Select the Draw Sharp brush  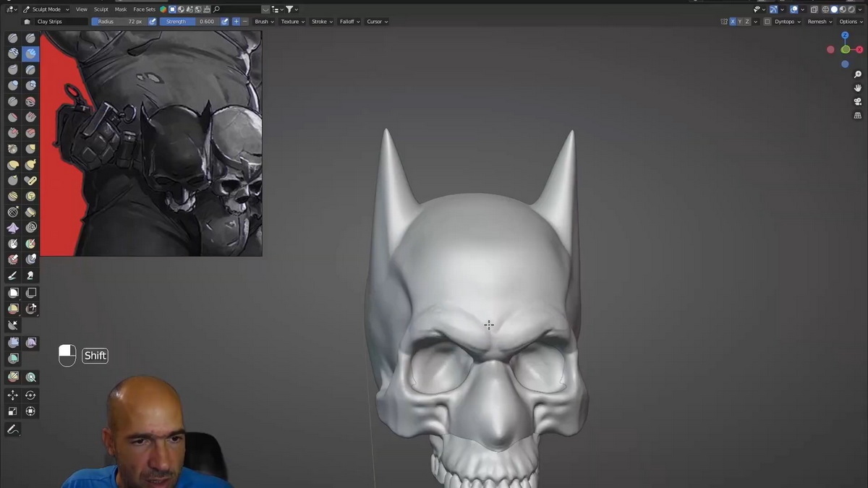(x=30, y=38)
